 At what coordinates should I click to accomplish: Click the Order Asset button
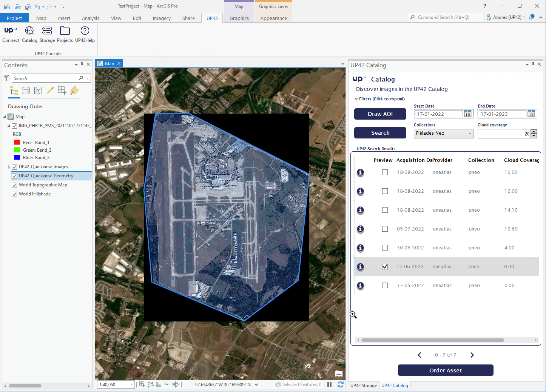coord(445,370)
